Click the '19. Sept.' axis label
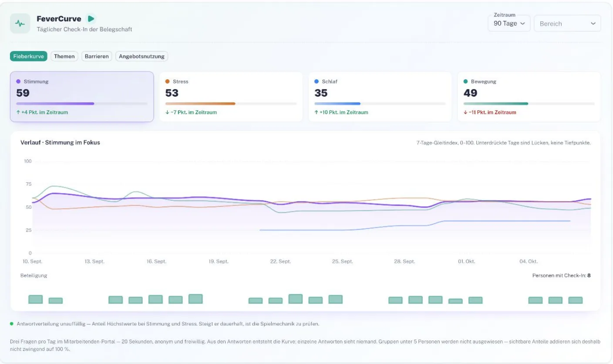 pyautogui.click(x=219, y=262)
